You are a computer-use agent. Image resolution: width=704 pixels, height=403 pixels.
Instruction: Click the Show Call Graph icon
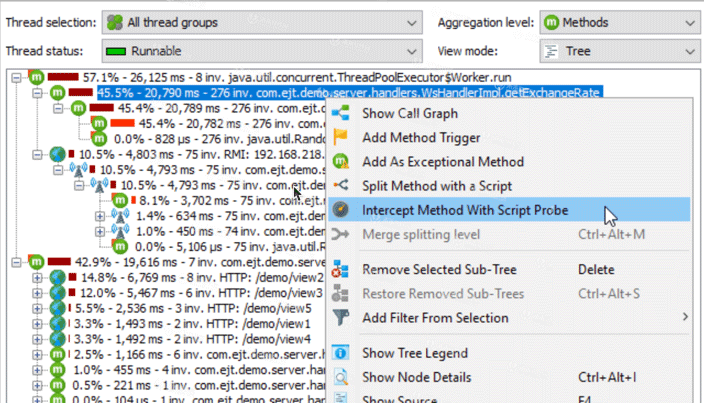(342, 114)
